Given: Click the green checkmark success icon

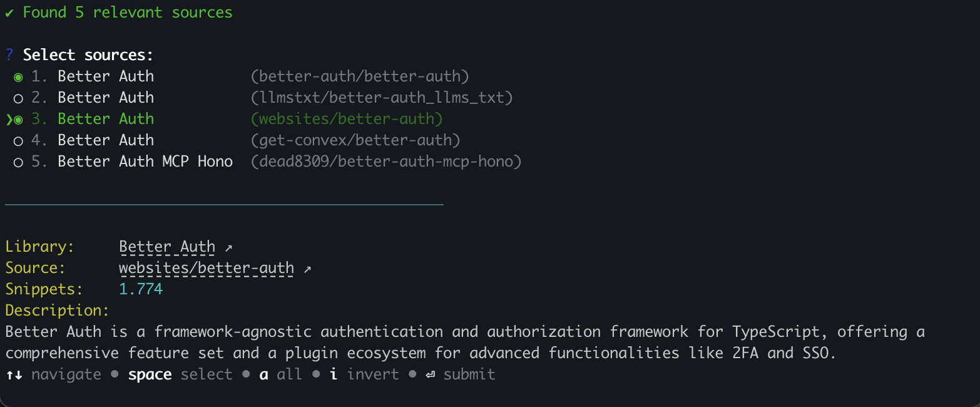Looking at the screenshot, I should [x=9, y=12].
